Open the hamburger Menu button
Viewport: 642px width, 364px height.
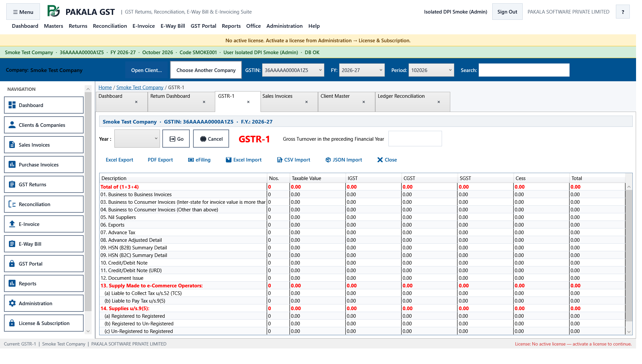(x=23, y=12)
